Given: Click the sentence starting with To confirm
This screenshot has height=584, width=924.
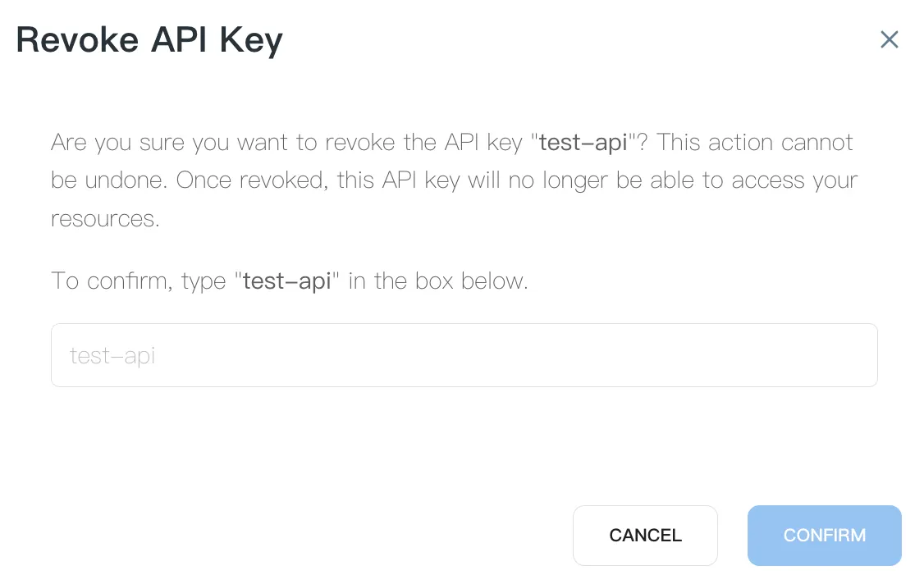Looking at the screenshot, I should point(289,281).
